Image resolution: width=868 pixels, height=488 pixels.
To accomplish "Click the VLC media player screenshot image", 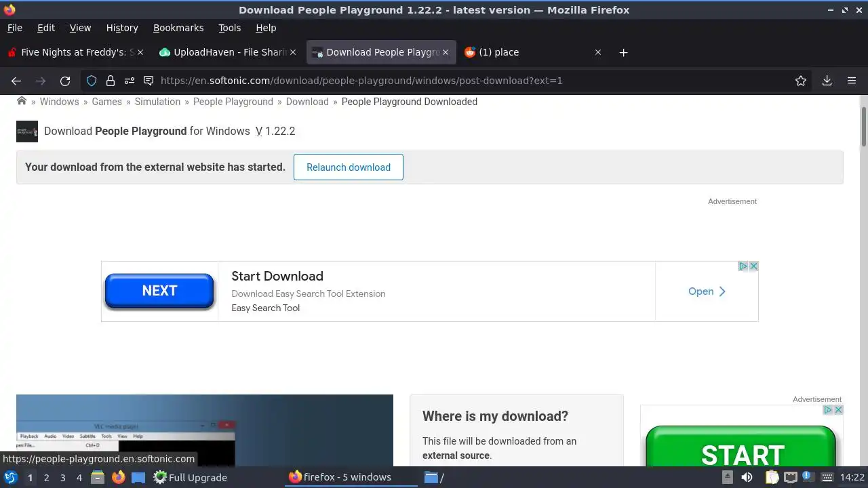I will (205, 430).
